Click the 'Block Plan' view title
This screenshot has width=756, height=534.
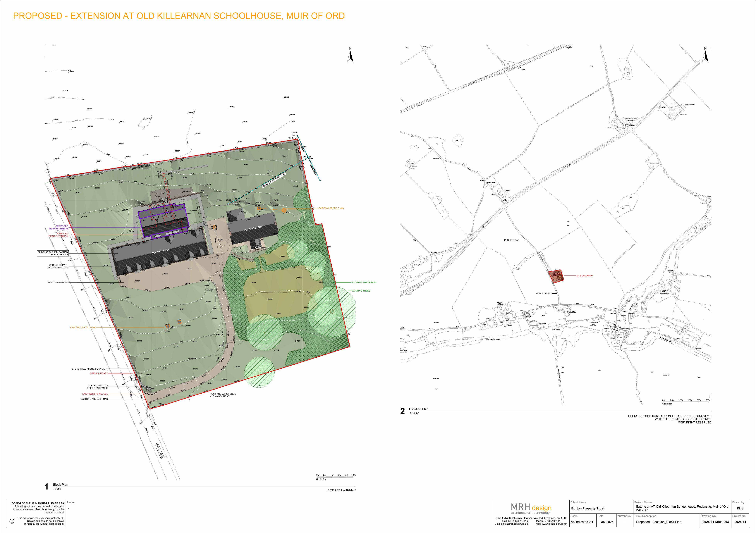point(61,485)
